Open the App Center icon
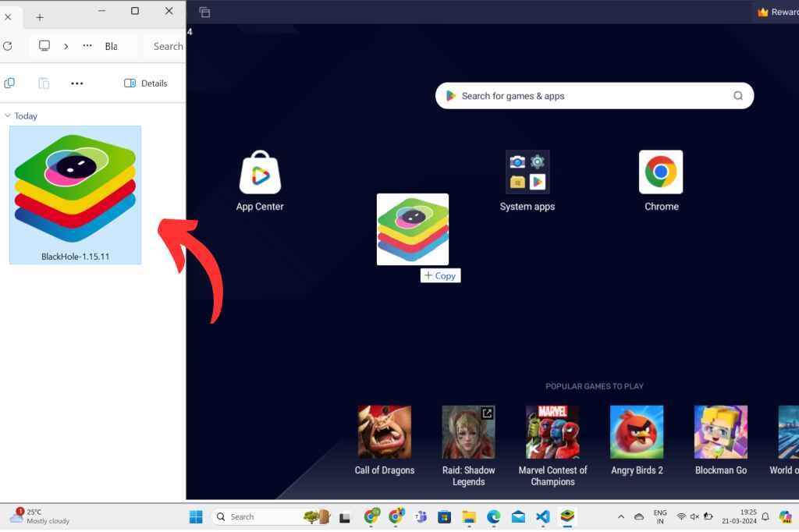Screen dimensions: 799x532 260,173
